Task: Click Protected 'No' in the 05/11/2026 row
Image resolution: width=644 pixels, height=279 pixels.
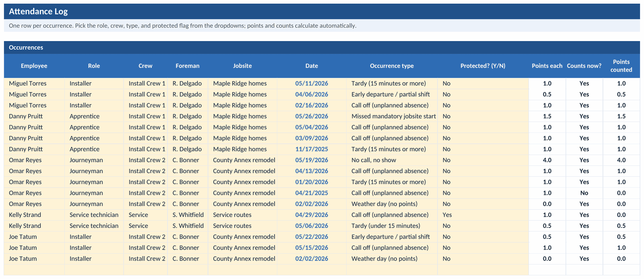Action: click(x=483, y=83)
